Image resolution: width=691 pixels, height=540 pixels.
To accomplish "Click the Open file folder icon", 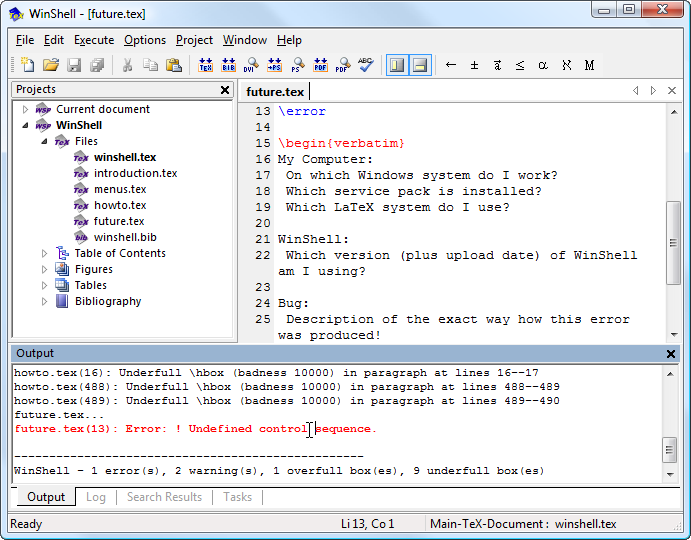I will pos(51,65).
